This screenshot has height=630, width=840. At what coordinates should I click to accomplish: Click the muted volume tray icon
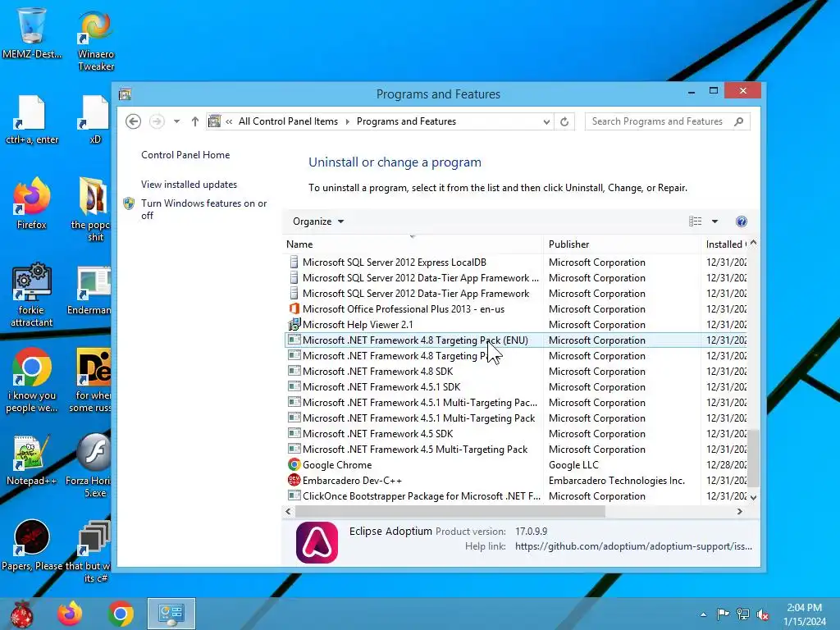[763, 614]
